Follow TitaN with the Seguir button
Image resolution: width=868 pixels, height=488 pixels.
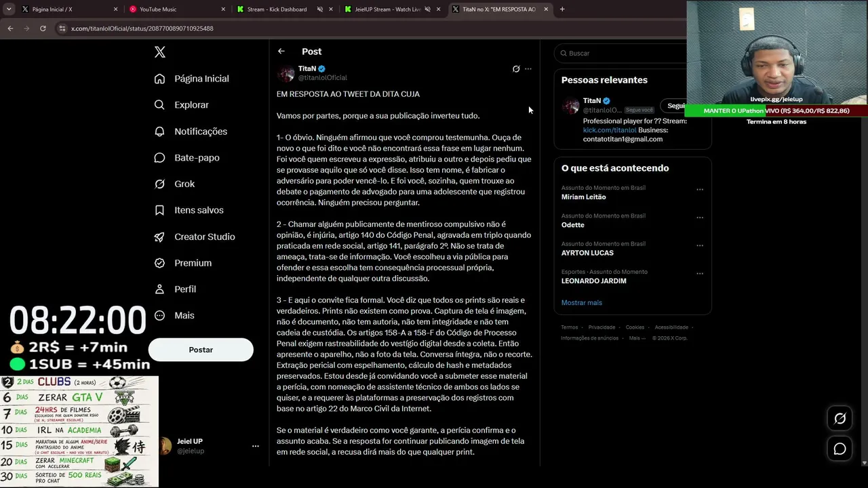[675, 106]
